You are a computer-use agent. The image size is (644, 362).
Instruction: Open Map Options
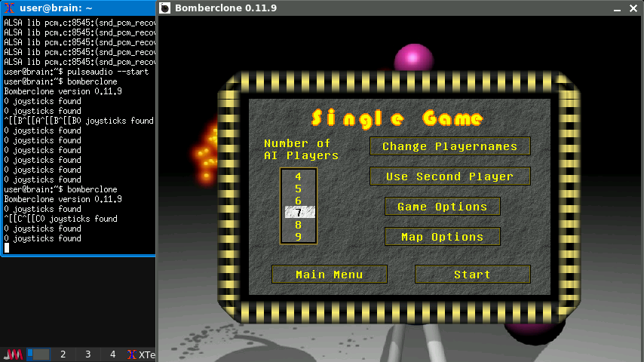pos(442,237)
